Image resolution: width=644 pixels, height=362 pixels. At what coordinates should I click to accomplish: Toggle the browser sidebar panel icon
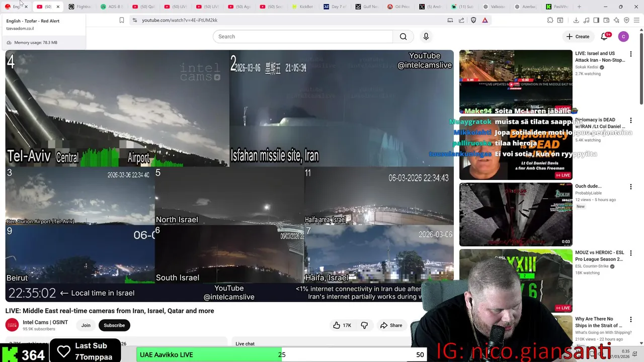[596, 20]
